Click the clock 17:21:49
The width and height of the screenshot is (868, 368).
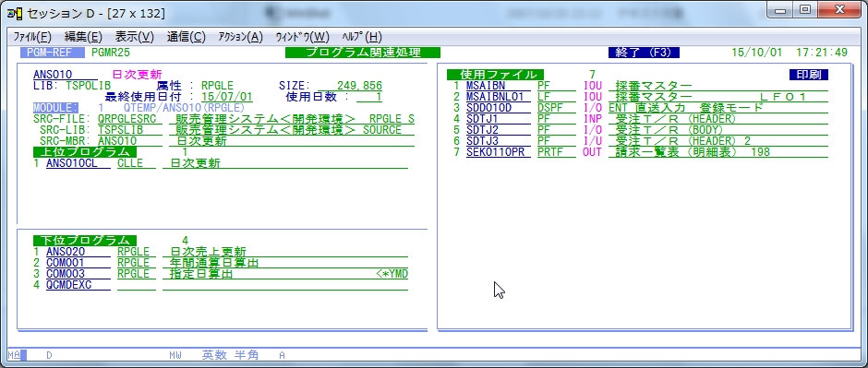click(x=822, y=53)
